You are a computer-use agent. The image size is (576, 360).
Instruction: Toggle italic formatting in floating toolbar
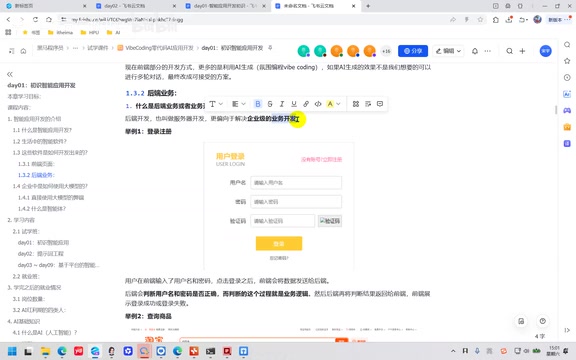click(x=282, y=104)
